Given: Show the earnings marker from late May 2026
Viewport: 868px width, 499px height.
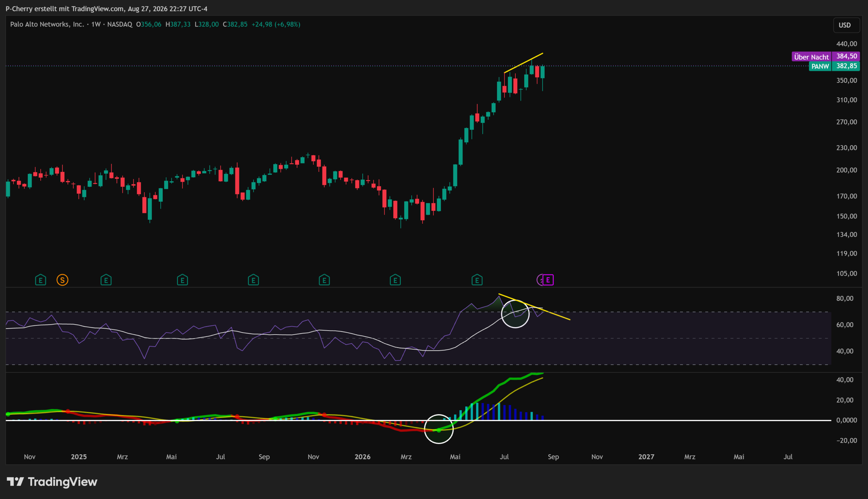Looking at the screenshot, I should coord(477,280).
